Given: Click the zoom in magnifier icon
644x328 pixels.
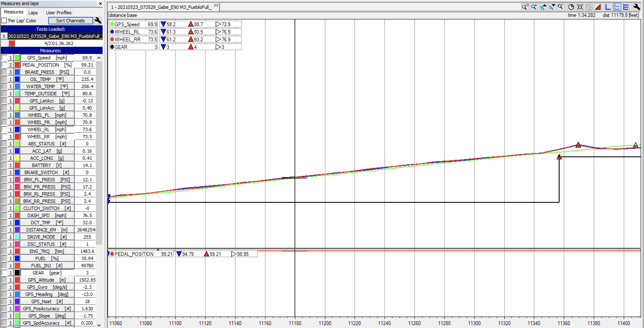Looking at the screenshot, I should click(534, 7).
